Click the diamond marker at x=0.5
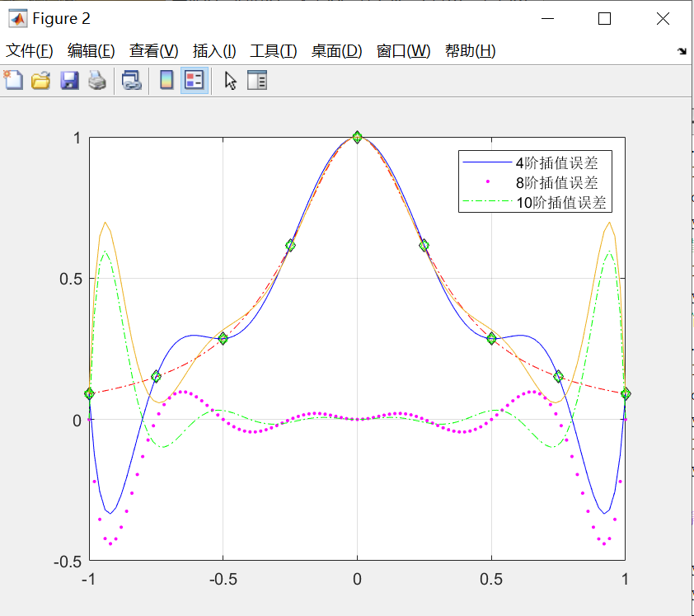 coord(491,339)
